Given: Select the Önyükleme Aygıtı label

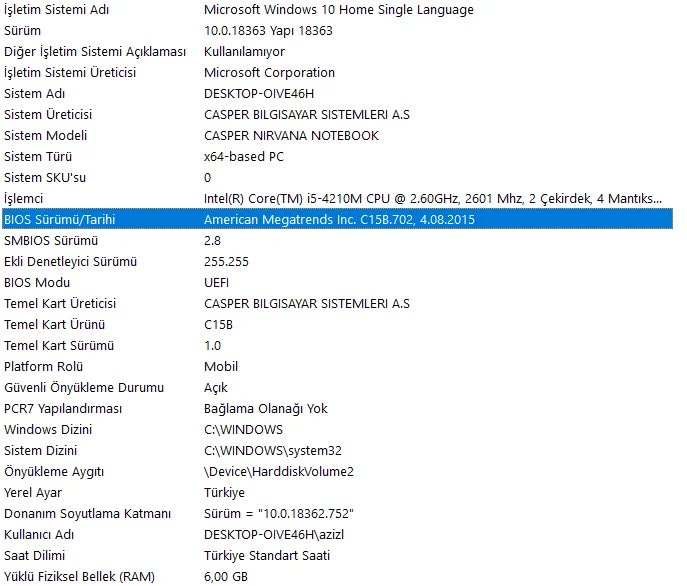Looking at the screenshot, I should click(54, 472).
